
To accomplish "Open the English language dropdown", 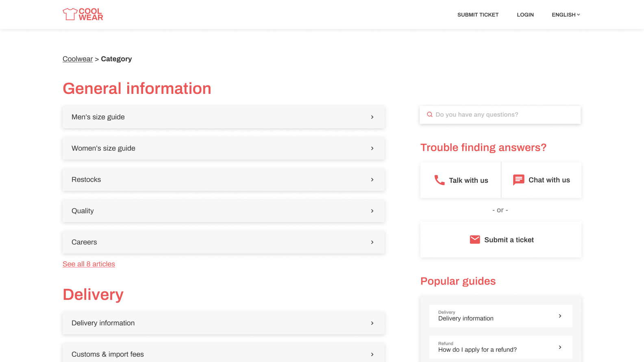I will click(566, 15).
